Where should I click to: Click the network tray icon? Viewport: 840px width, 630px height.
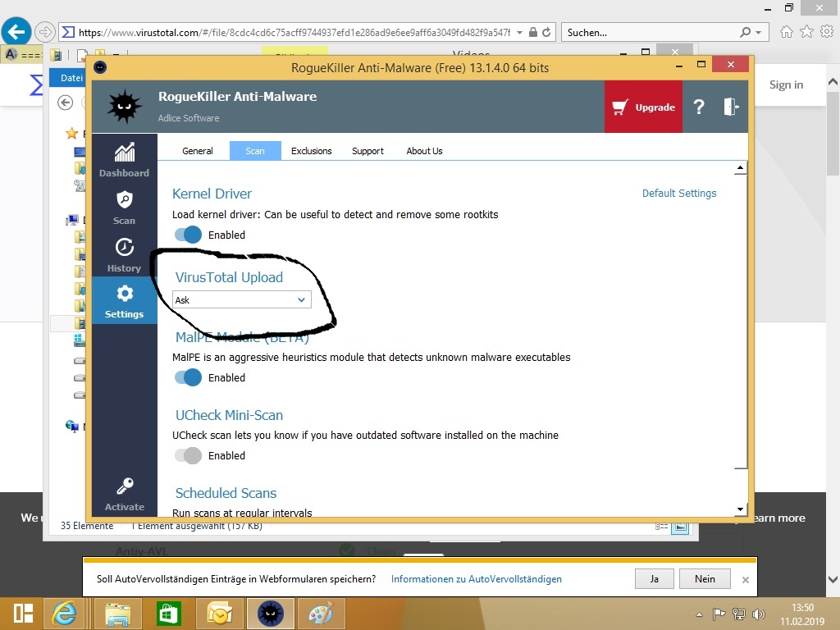[x=739, y=614]
